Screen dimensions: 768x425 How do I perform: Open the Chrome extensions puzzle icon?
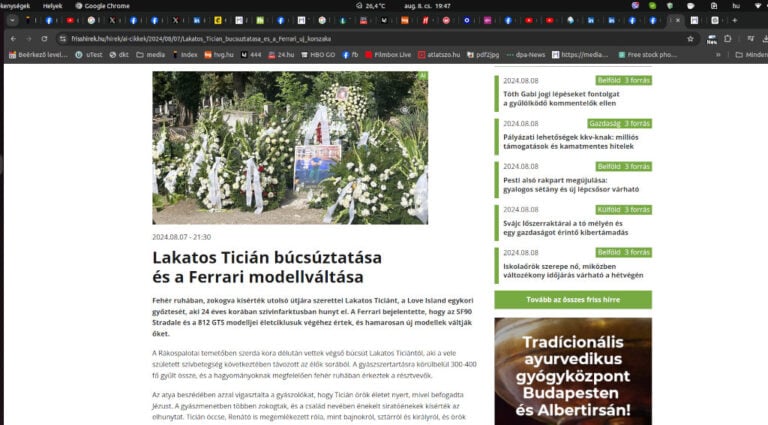[x=727, y=39]
